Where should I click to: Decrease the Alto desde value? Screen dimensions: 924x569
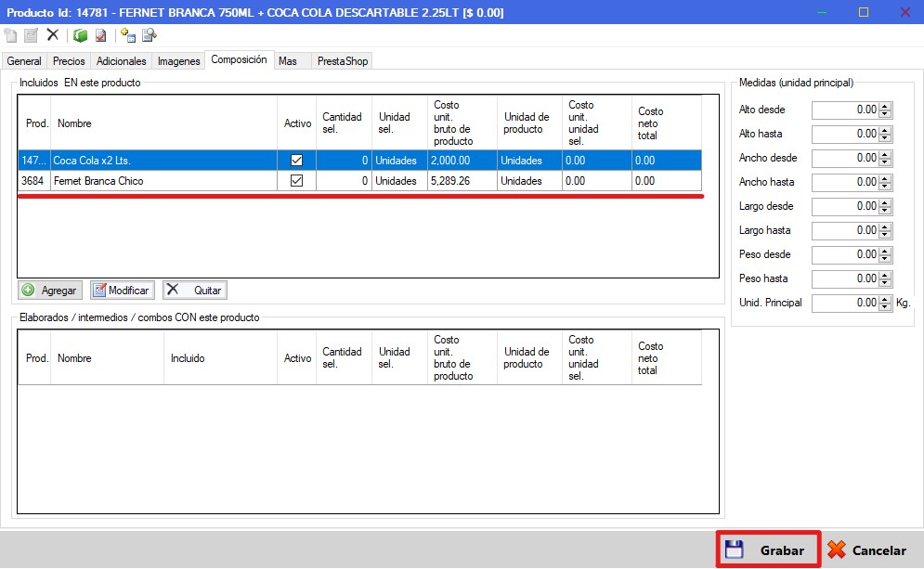(885, 113)
